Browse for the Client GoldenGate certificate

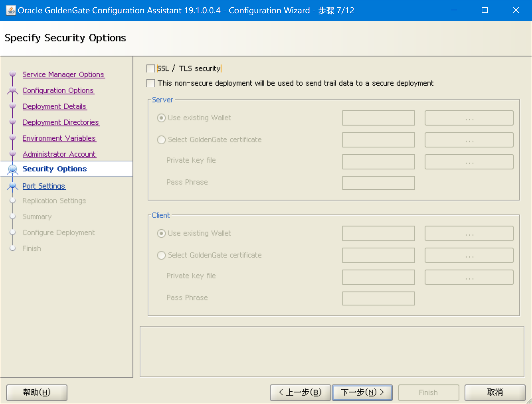click(469, 255)
